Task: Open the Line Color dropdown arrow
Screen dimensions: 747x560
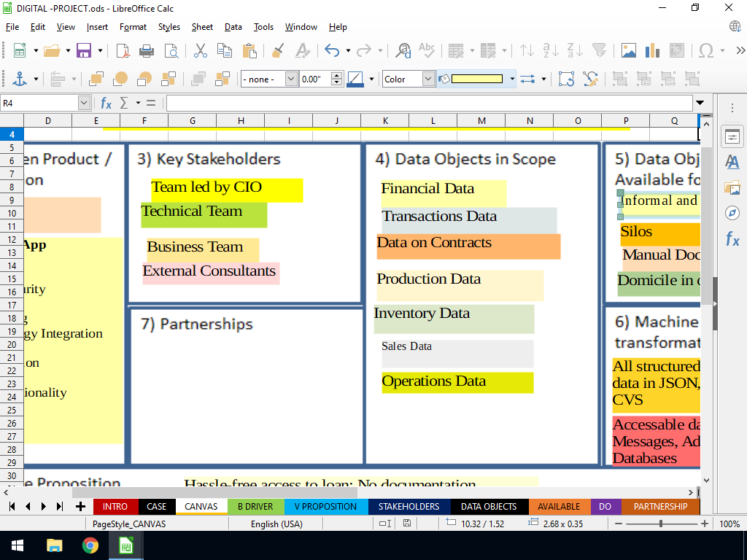Action: tap(371, 79)
